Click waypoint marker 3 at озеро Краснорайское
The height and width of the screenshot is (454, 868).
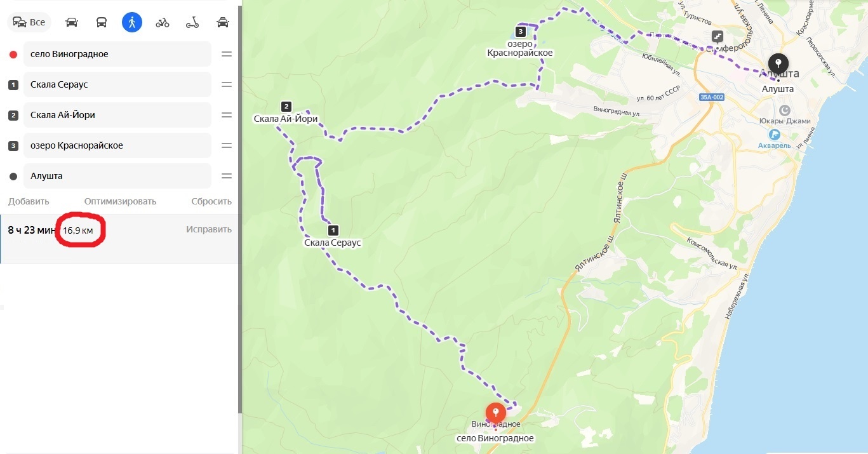coord(521,31)
